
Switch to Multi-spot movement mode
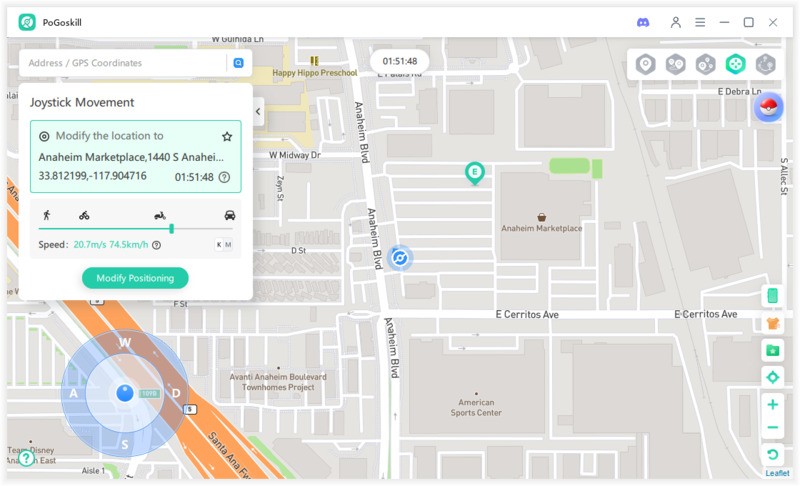(x=706, y=64)
